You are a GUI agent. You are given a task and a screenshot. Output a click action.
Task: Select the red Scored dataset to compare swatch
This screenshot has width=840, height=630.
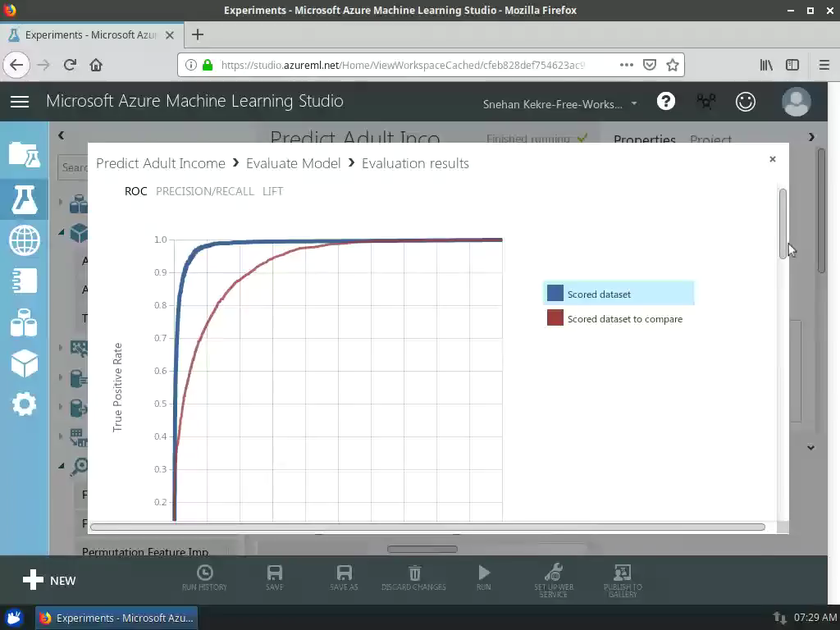(x=555, y=317)
